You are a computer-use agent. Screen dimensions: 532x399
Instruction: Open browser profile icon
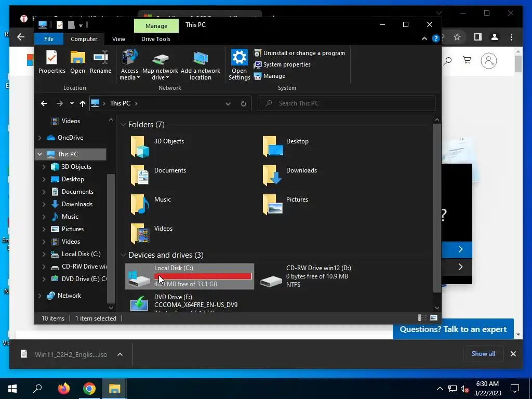(495, 37)
